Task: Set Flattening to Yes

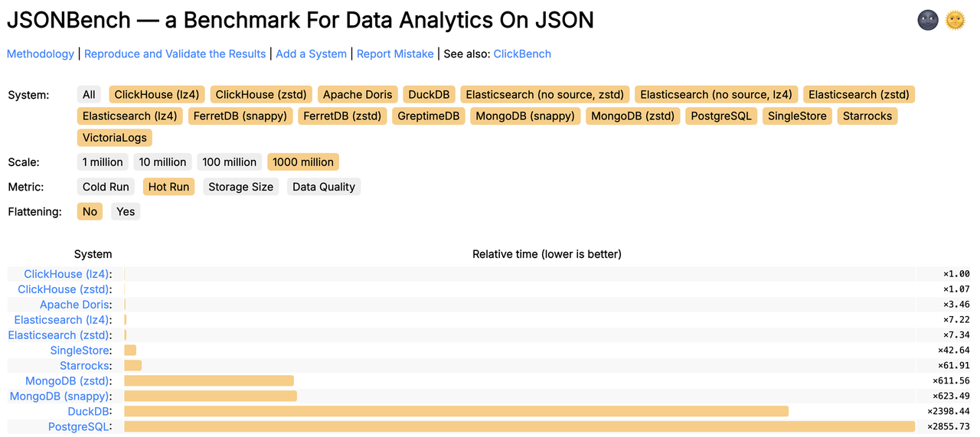Action: [x=126, y=211]
